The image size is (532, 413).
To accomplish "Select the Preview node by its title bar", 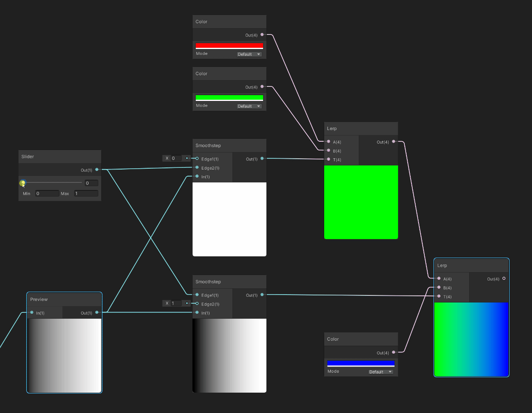I will point(64,300).
